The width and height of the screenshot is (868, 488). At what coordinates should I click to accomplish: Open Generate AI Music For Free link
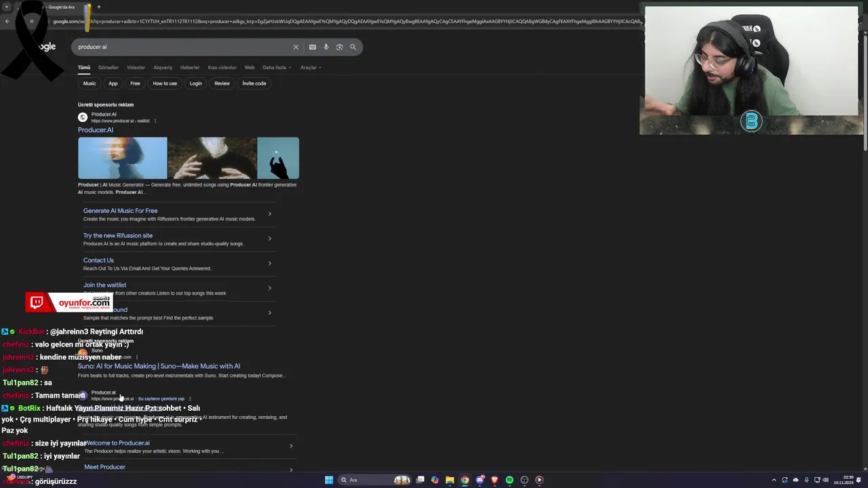(x=120, y=211)
